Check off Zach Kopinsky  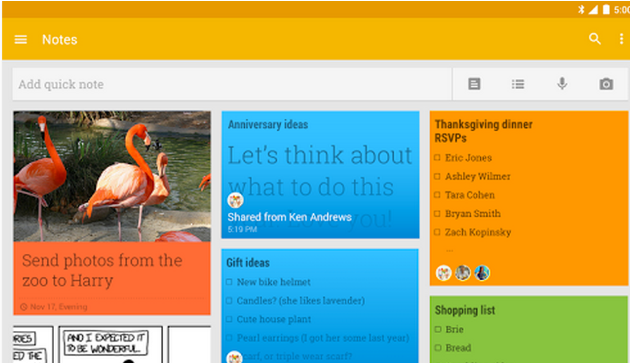tap(438, 232)
